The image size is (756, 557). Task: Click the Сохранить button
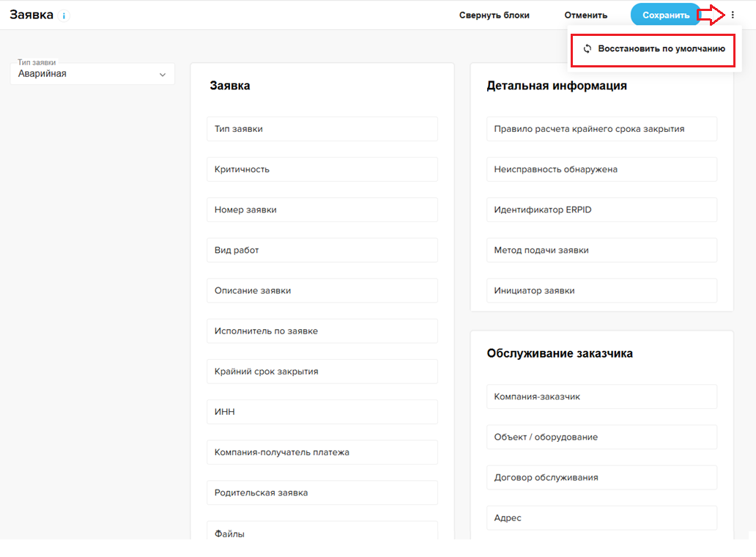(665, 15)
